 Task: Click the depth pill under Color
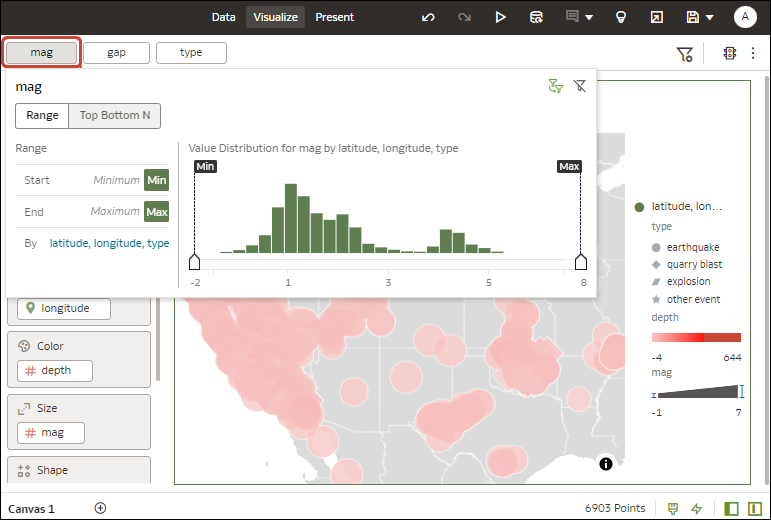click(x=55, y=371)
